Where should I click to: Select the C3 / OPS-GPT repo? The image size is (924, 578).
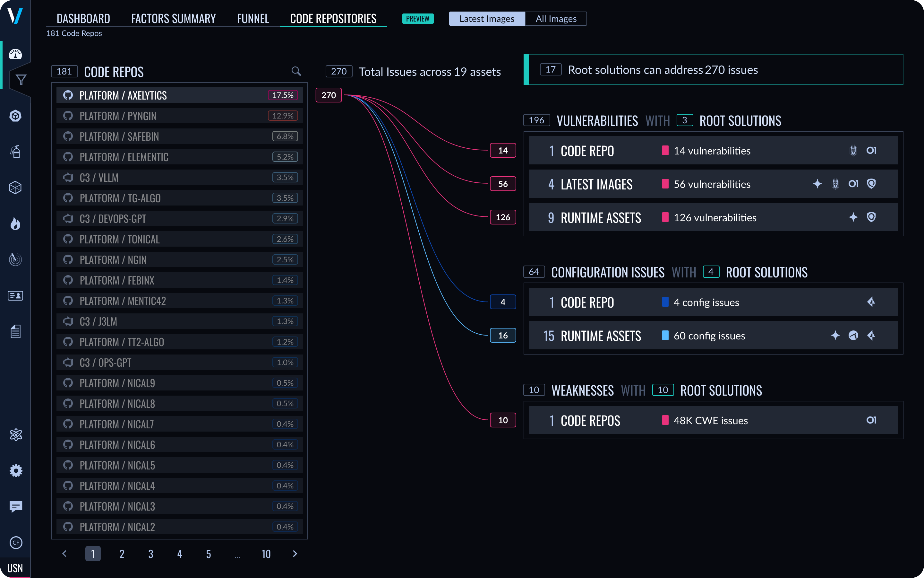pos(179,363)
